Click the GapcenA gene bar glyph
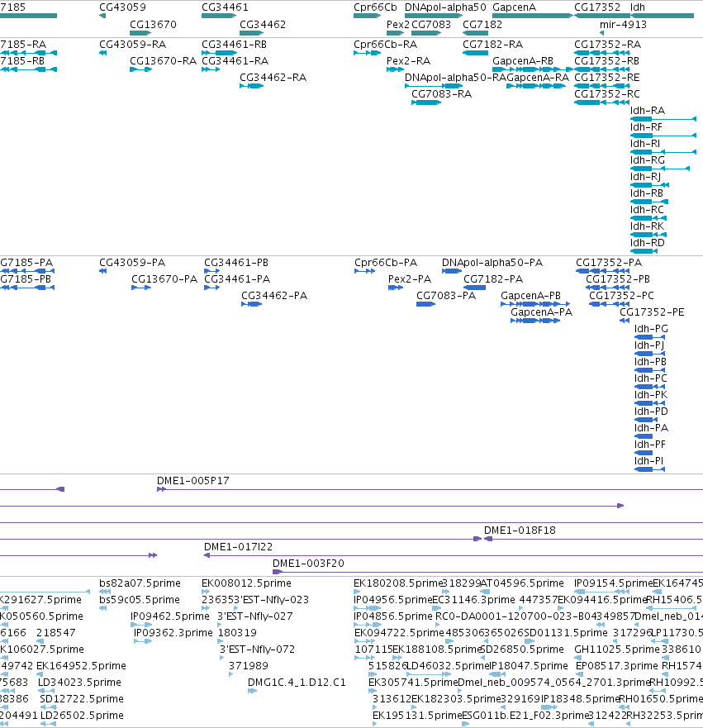The width and height of the screenshot is (703, 728). click(532, 16)
